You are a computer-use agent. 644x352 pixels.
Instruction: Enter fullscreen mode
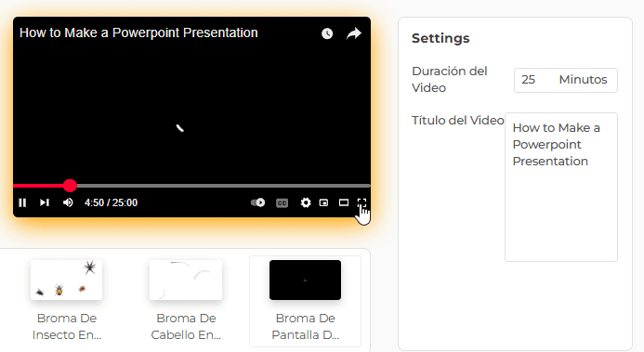[x=361, y=202]
